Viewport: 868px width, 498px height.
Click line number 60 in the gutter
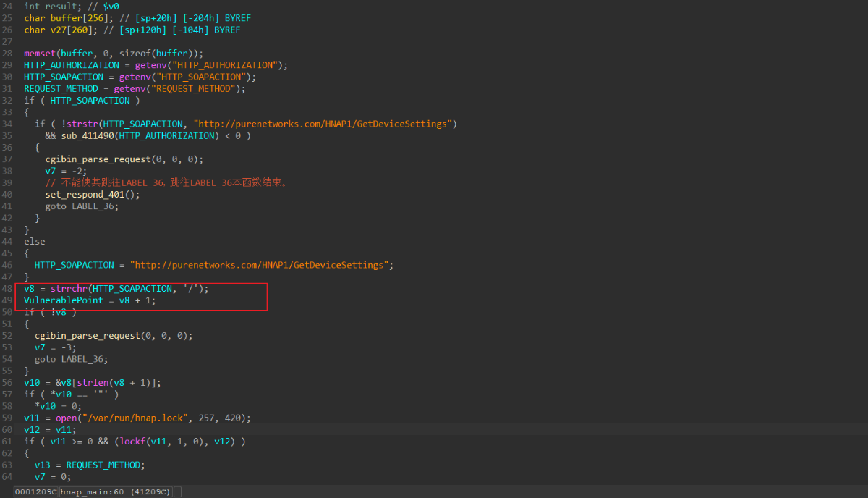pyautogui.click(x=7, y=429)
